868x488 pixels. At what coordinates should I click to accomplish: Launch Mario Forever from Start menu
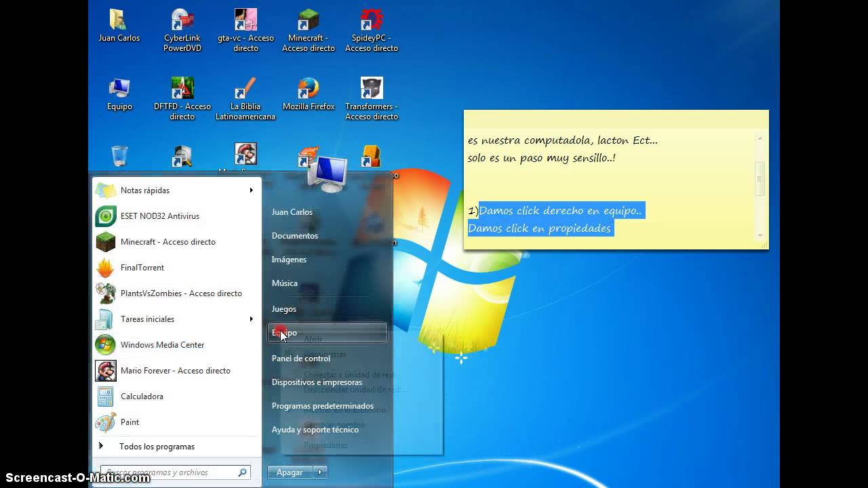[x=178, y=371]
